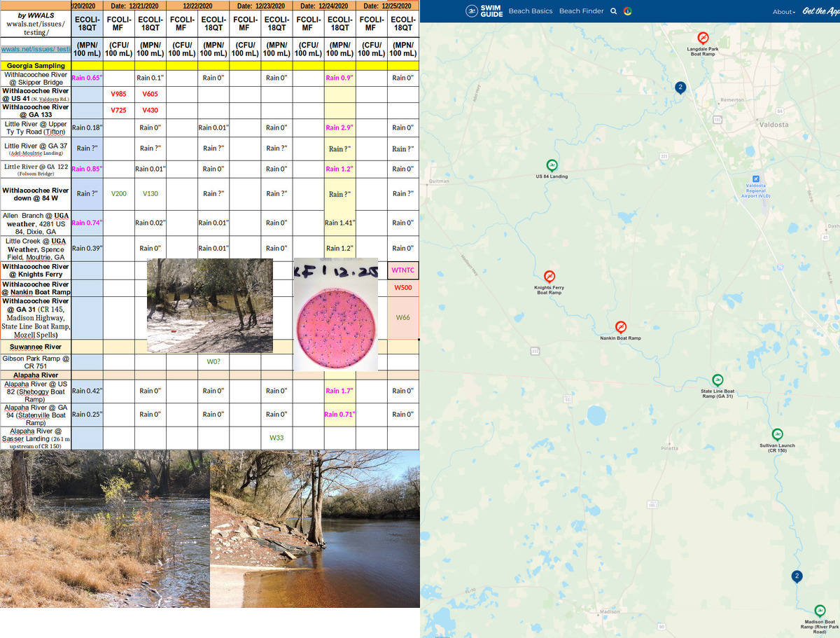Select Madison Boat Ramp green marker
The height and width of the screenshot is (638, 840).
point(820,611)
